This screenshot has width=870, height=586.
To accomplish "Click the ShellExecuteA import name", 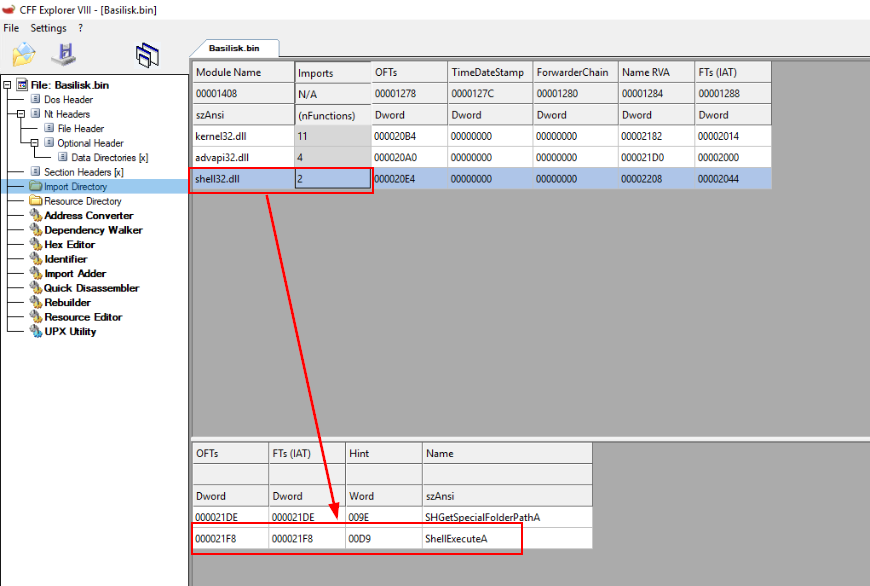I will click(456, 538).
